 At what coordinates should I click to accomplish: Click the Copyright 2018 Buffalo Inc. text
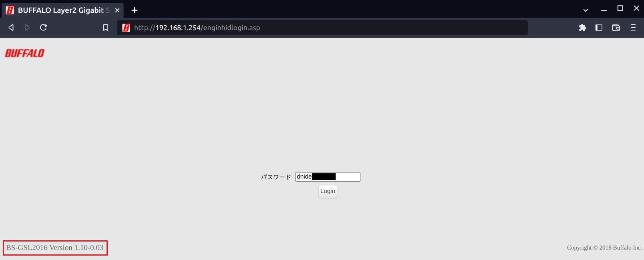[x=604, y=248]
